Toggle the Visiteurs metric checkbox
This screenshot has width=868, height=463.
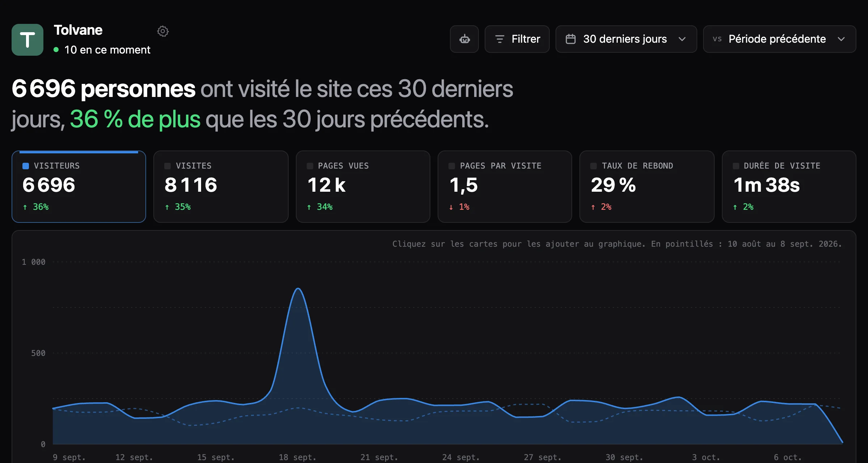point(26,166)
